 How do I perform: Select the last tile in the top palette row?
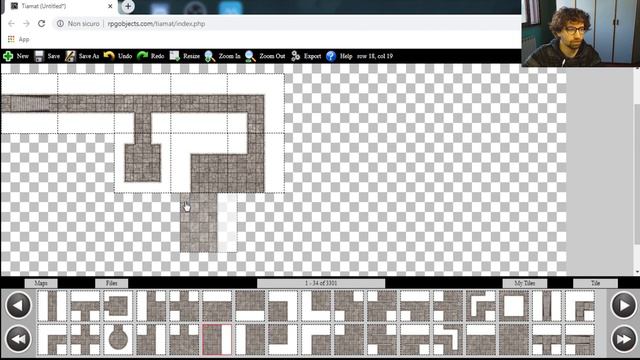tap(580, 306)
